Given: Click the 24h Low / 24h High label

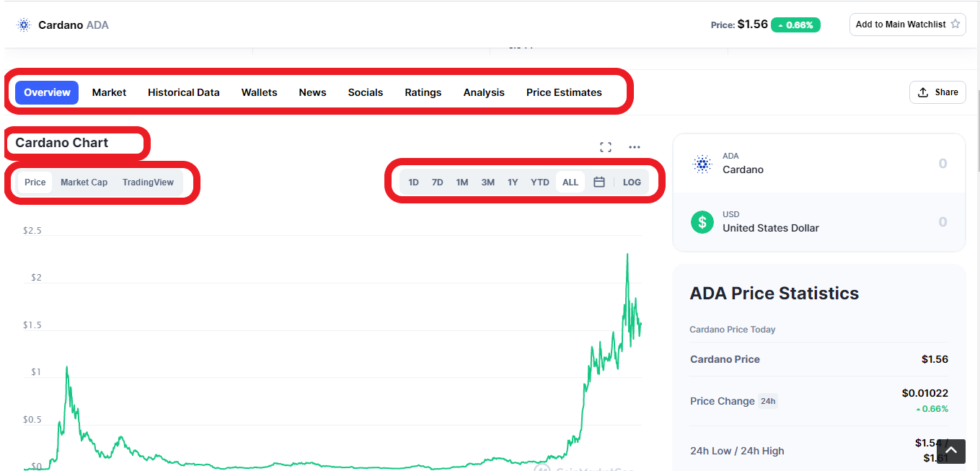Looking at the screenshot, I should tap(737, 451).
